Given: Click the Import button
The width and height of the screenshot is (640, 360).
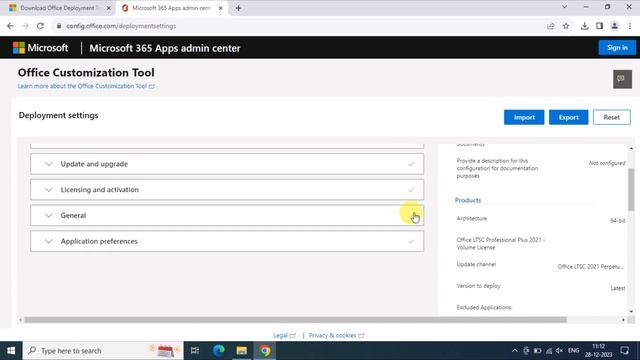Looking at the screenshot, I should click(x=524, y=117).
